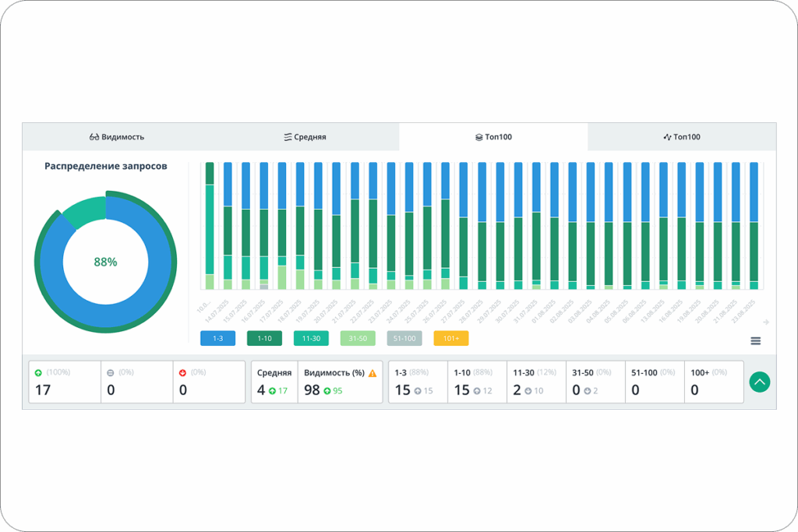The width and height of the screenshot is (798, 532).
Task: Click the green up-arrow improved positions icon
Action: pos(38,373)
